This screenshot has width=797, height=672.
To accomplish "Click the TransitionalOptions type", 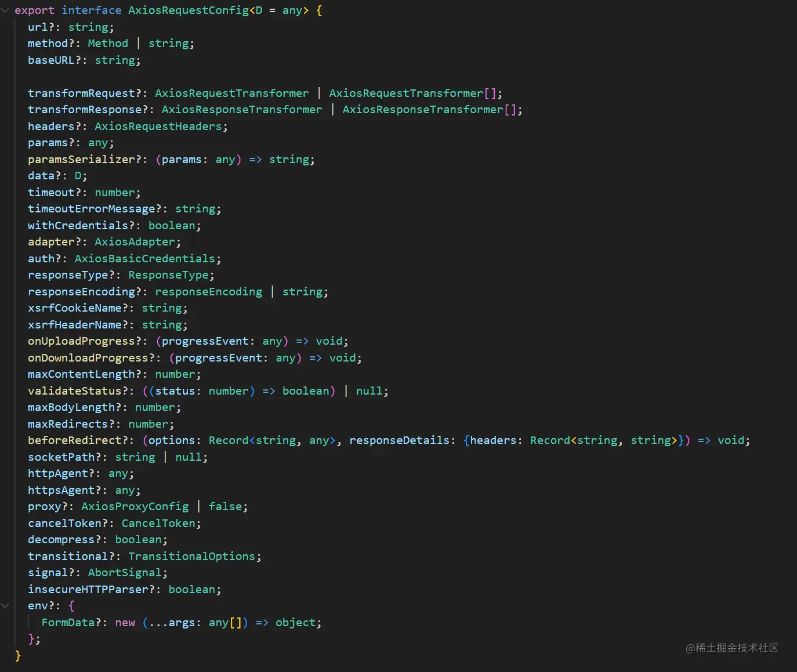I will point(192,557).
